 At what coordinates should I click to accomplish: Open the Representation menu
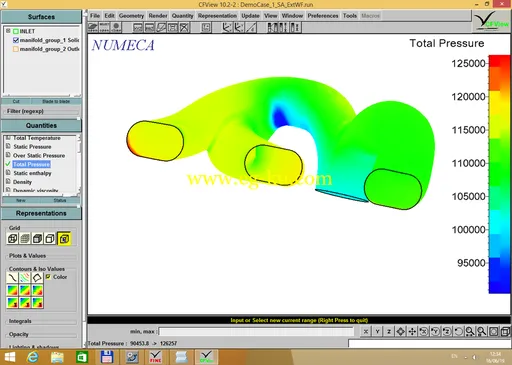pos(217,16)
